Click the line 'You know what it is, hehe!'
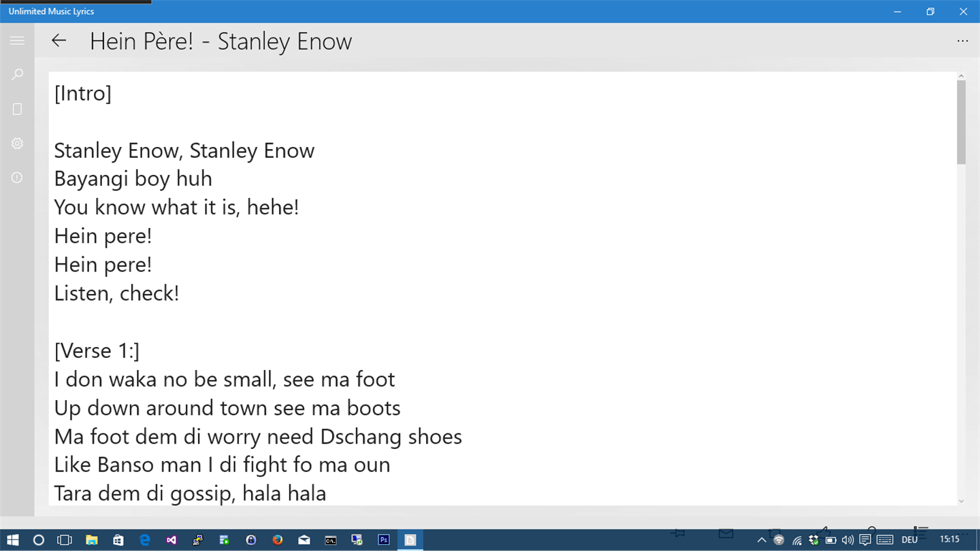The width and height of the screenshot is (980, 551). point(177,207)
